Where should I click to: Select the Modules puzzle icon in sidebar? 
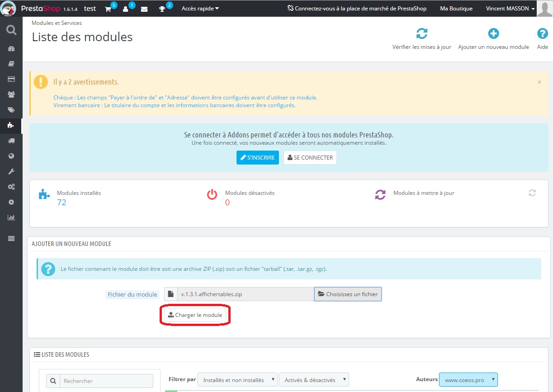click(11, 125)
